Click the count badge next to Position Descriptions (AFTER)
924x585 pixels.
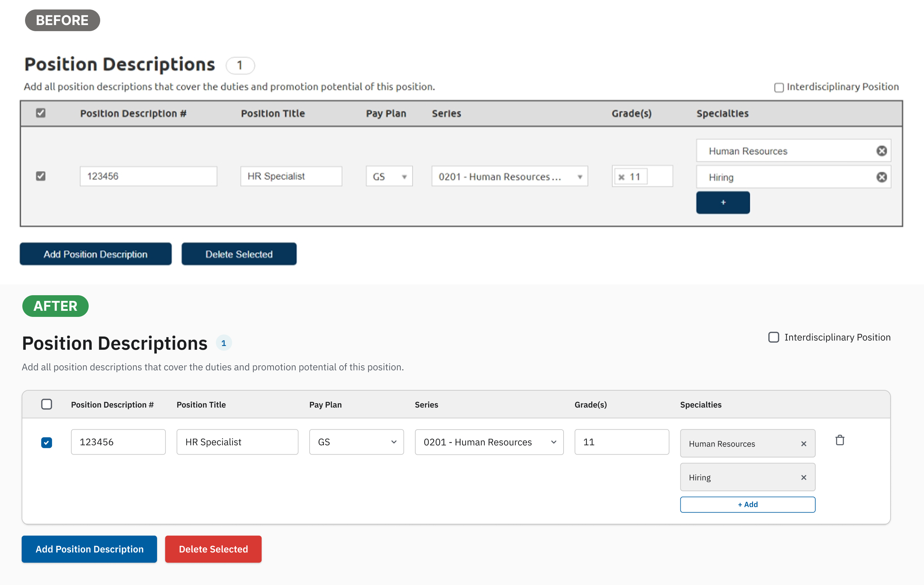click(224, 342)
